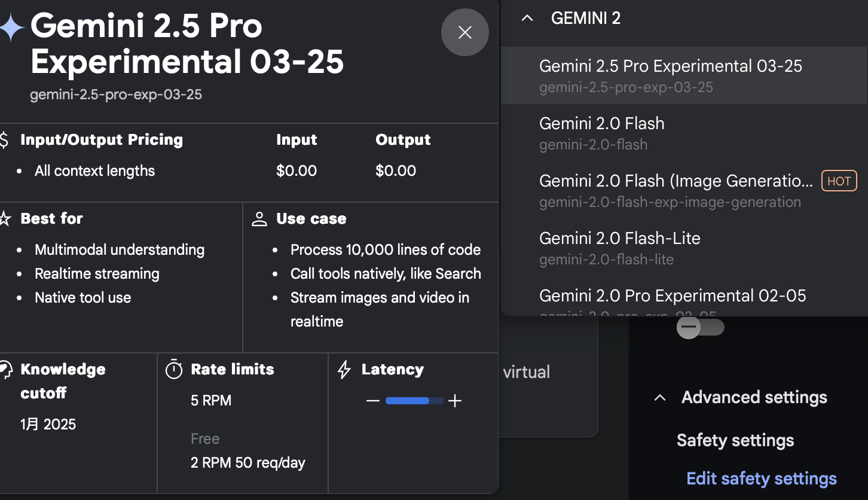Click the Rate limits stopwatch icon

(173, 369)
